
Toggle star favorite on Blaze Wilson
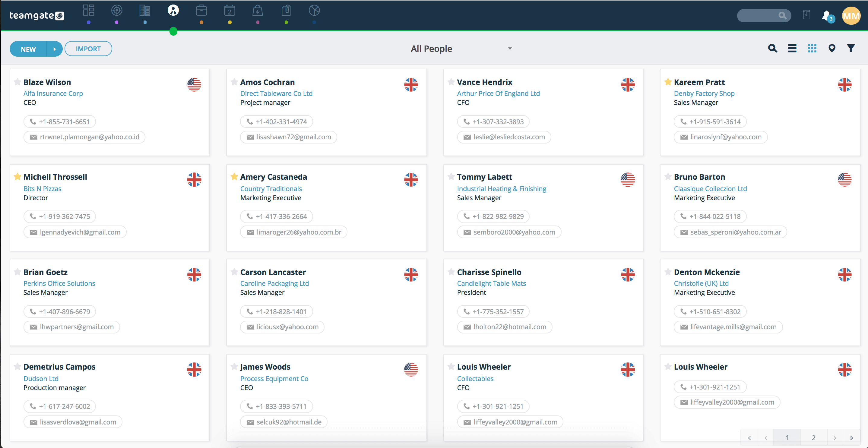click(x=17, y=82)
